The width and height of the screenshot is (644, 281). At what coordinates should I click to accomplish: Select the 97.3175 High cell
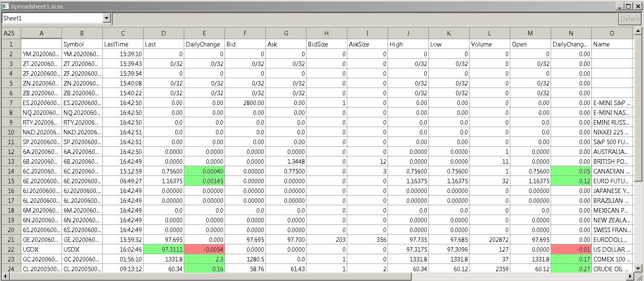click(408, 249)
